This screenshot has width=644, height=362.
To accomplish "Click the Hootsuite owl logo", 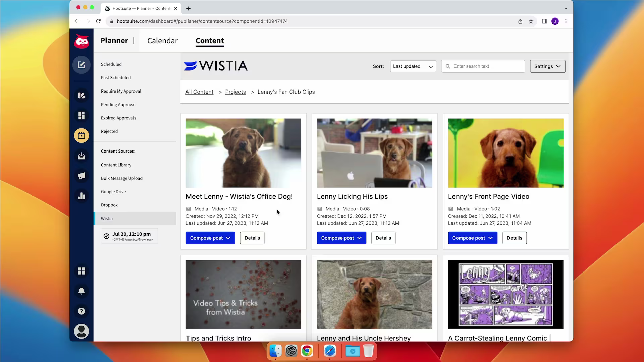I will pos(82,41).
